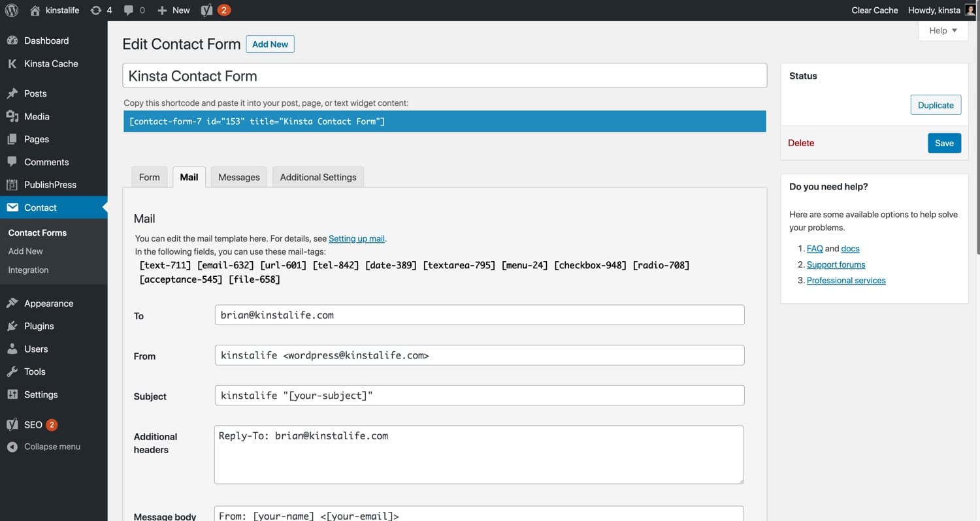980x521 pixels.
Task: Open the New content menu
Action: 174,10
